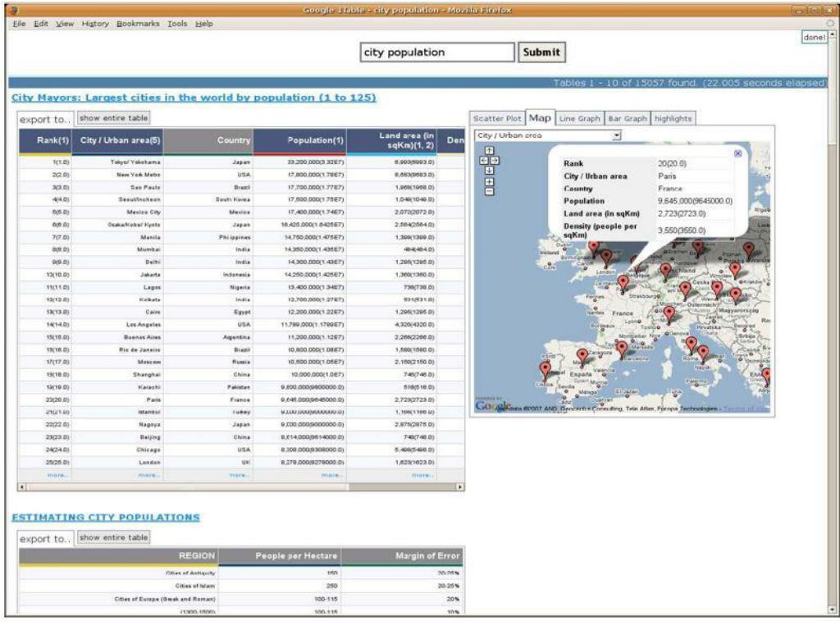Image resolution: width=840 pixels, height=630 pixels.
Task: Click the Firefox icon in title bar
Action: coord(15,10)
